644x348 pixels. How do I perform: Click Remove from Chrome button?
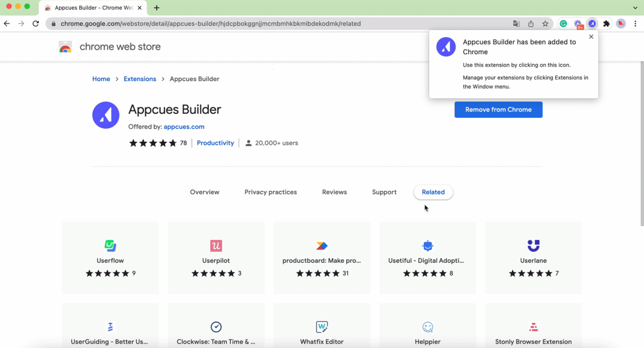coord(498,110)
